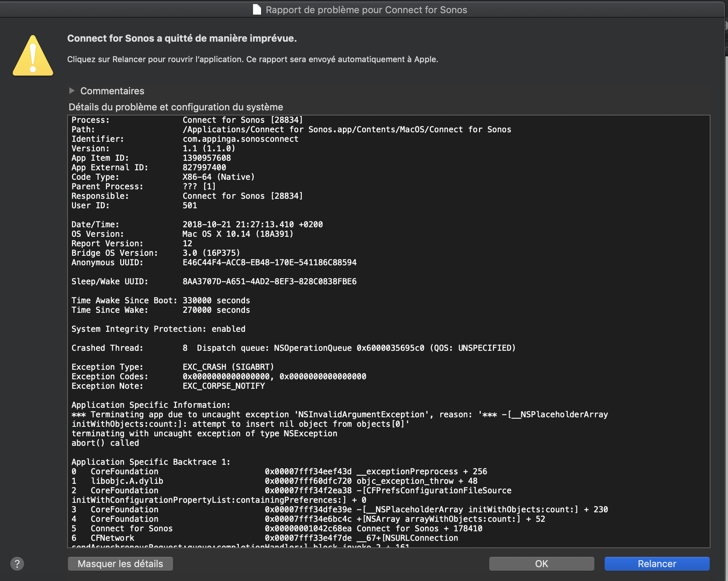Click the Bridge OS Version 3.0 (16P375)
Screen dimensions: 728x581
[x=211, y=253]
